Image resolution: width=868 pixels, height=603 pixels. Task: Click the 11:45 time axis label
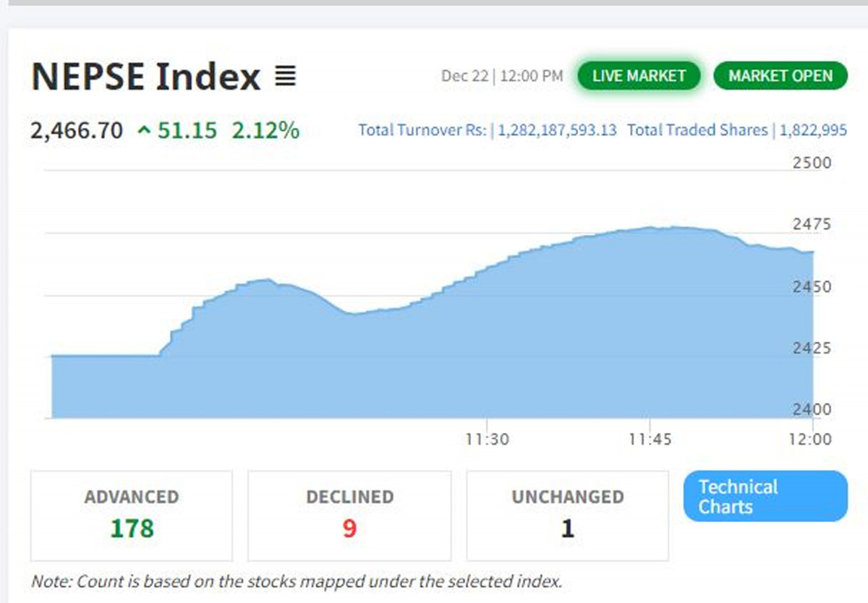[x=650, y=439]
